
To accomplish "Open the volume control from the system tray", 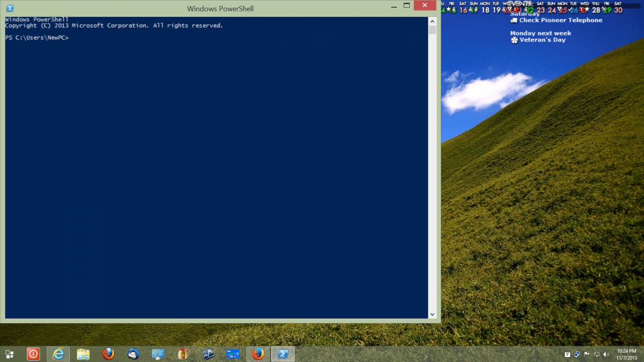I will tap(606, 354).
